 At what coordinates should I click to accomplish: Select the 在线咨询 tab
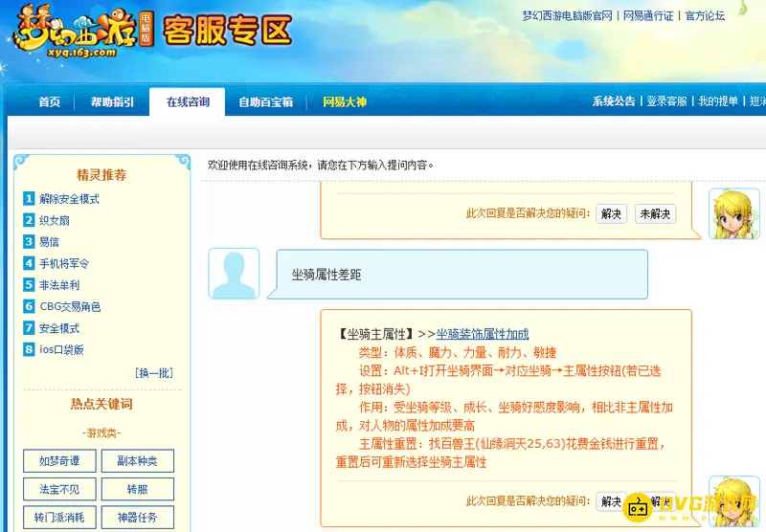pyautogui.click(x=188, y=102)
